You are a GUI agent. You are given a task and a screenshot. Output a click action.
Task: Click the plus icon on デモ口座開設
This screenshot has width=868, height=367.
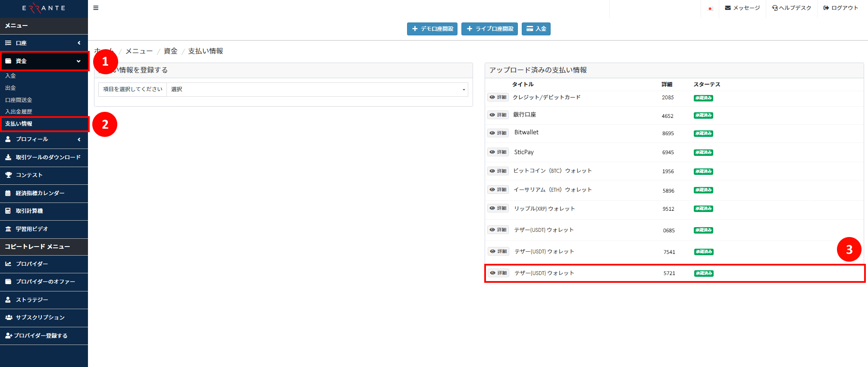pos(415,29)
